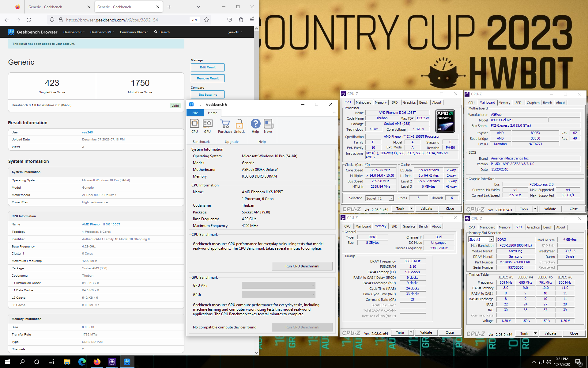Open the yee245 account dropdown
The image size is (588, 368).
coord(235,32)
